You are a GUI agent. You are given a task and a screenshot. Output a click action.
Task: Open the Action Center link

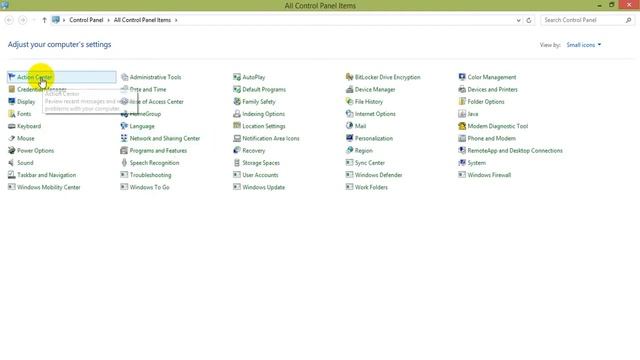tap(35, 77)
